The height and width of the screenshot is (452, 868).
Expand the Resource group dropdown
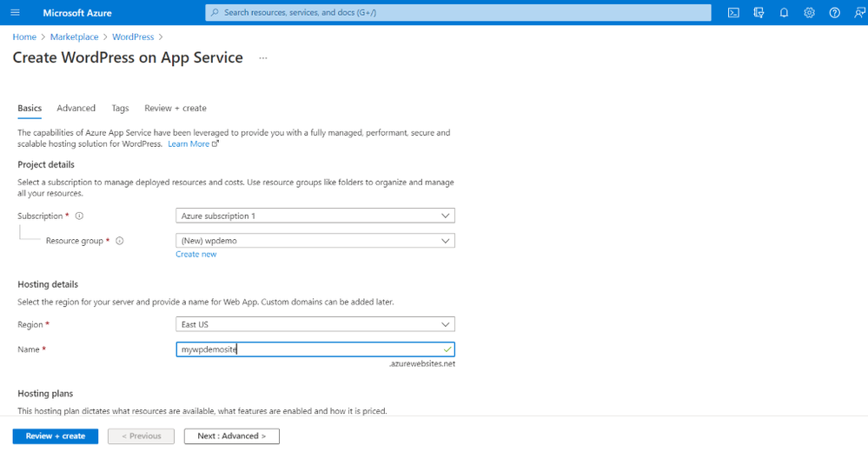(315, 241)
